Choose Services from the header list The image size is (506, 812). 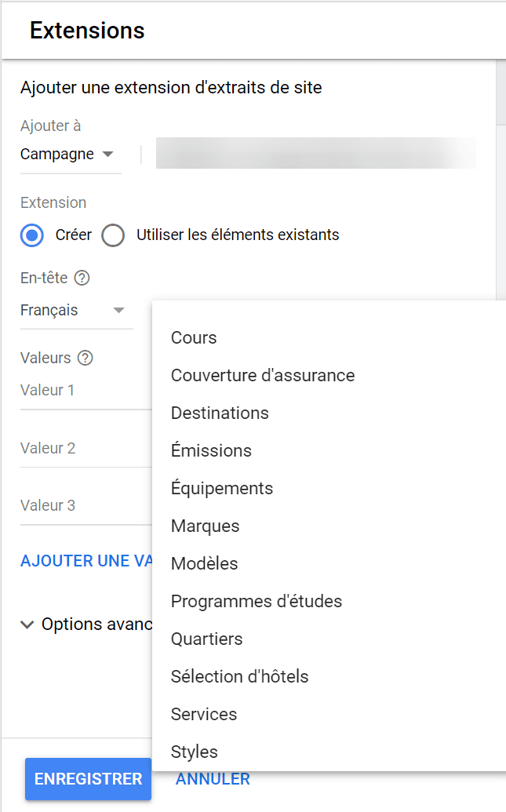point(204,714)
